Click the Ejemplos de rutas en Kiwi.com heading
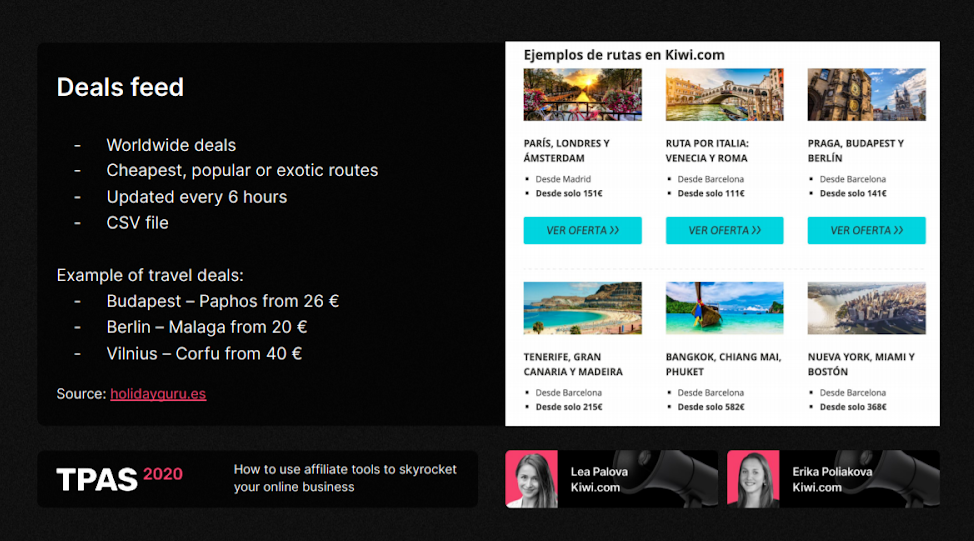Image resolution: width=974 pixels, height=541 pixels. point(624,55)
